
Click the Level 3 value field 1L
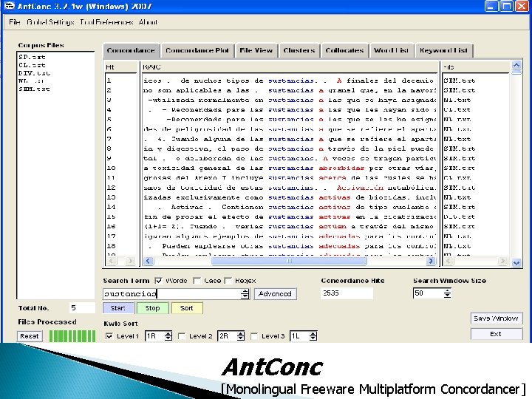coord(299,336)
